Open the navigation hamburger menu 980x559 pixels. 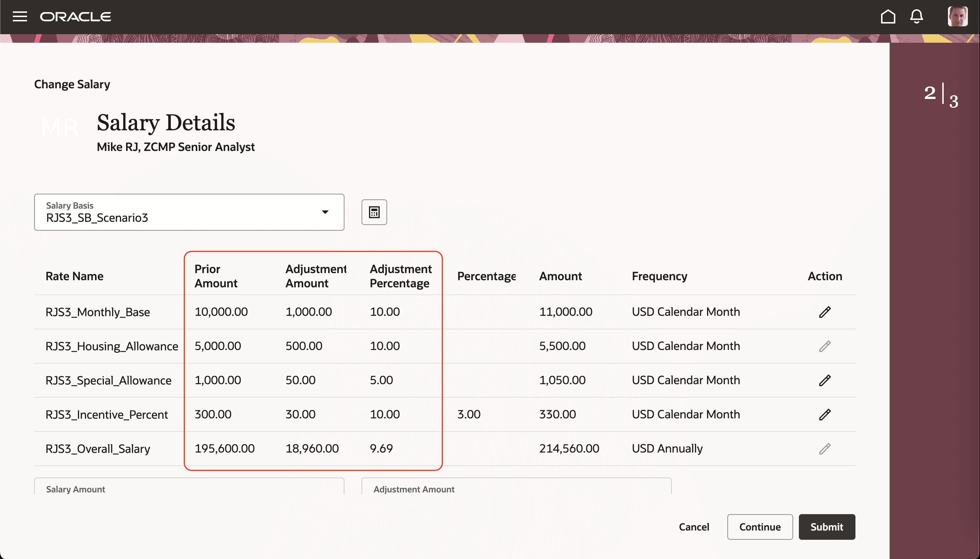point(20,16)
